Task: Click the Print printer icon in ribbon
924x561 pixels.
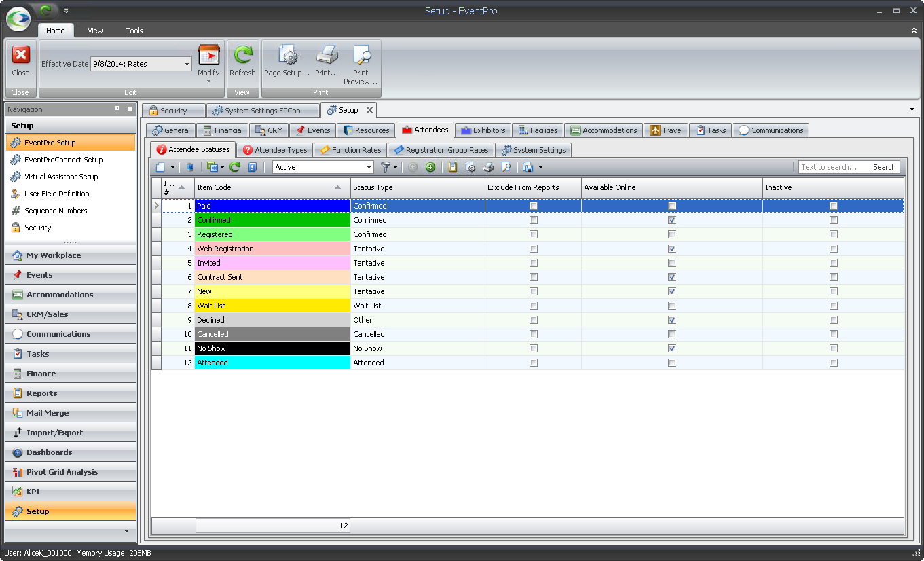Action: [x=327, y=55]
